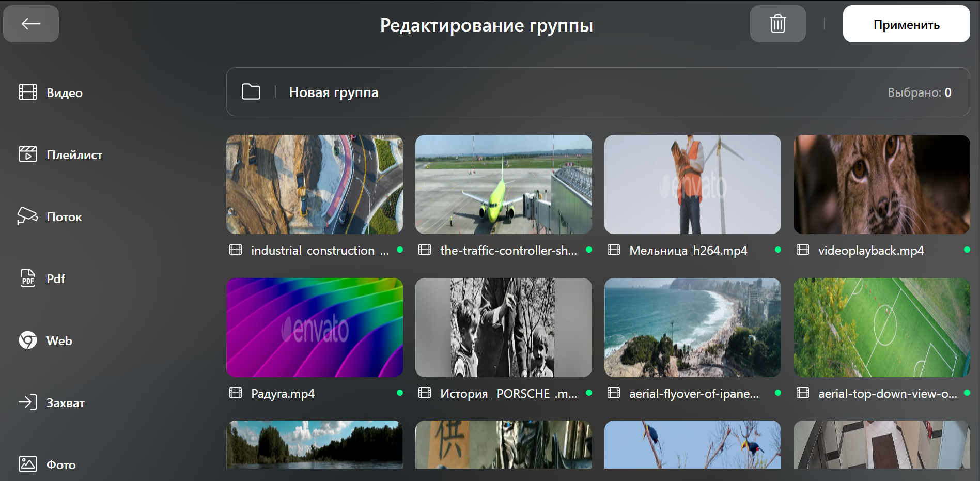Viewport: 980px width, 481px height.
Task: Delete group with the trash can button
Action: [x=777, y=24]
